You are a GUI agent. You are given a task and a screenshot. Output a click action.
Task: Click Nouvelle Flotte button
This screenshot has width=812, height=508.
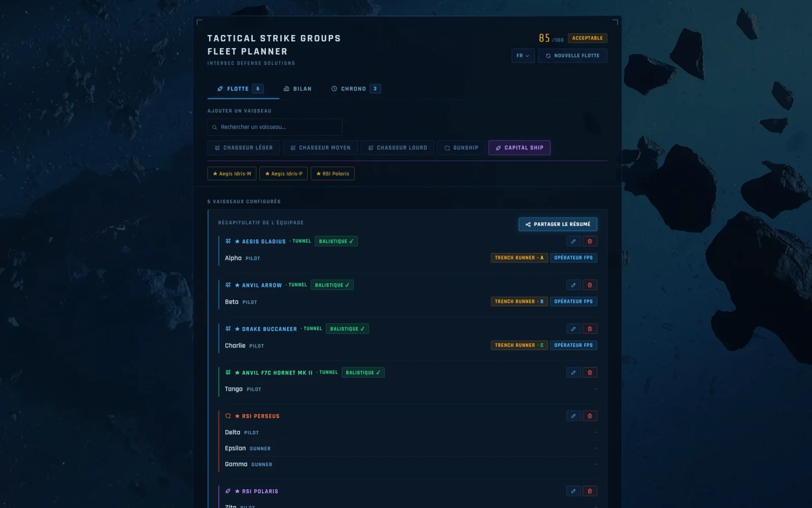(572, 55)
